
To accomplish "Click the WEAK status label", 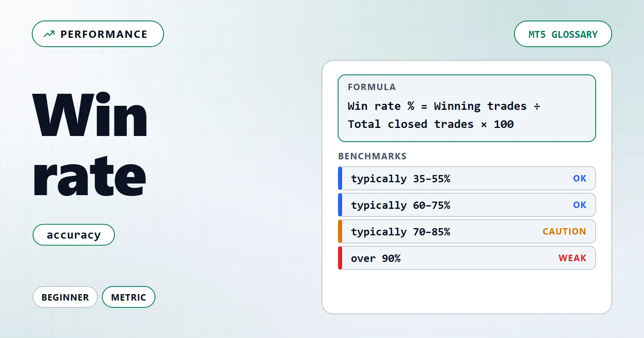I will 572,258.
